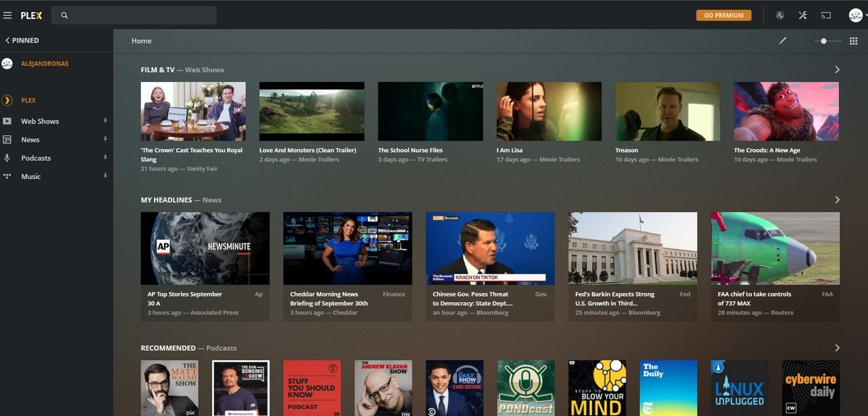
Task: Open the hamburger menu next to Plex logo
Action: click(8, 16)
